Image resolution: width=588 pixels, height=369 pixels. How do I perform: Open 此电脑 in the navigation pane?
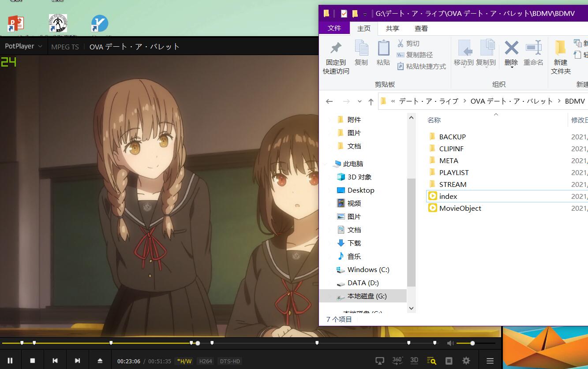click(x=353, y=164)
